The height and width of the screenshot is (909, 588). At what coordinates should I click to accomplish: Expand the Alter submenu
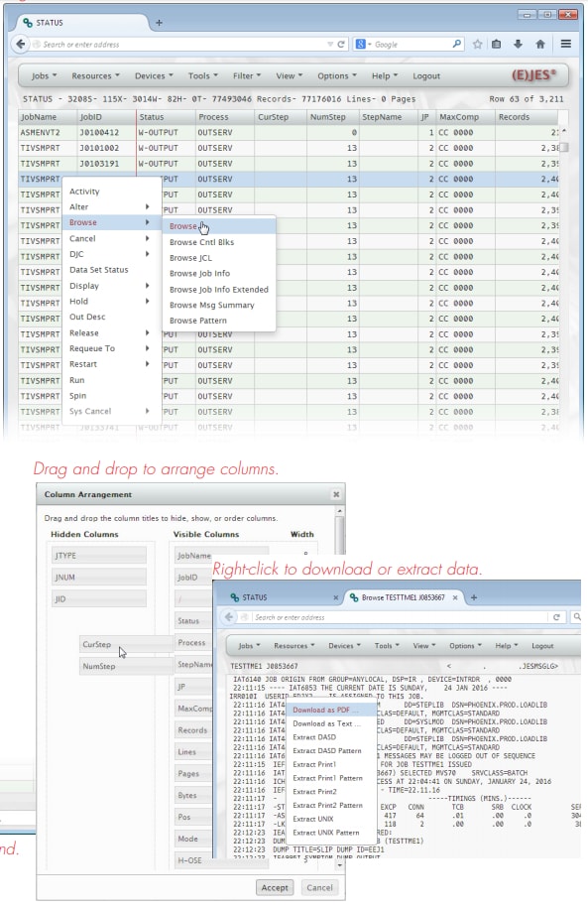[111, 207]
